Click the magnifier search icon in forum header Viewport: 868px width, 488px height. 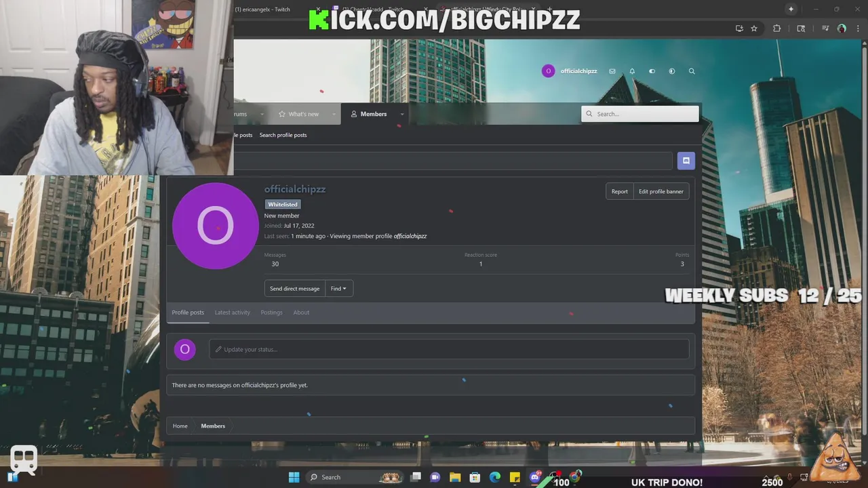tap(692, 71)
